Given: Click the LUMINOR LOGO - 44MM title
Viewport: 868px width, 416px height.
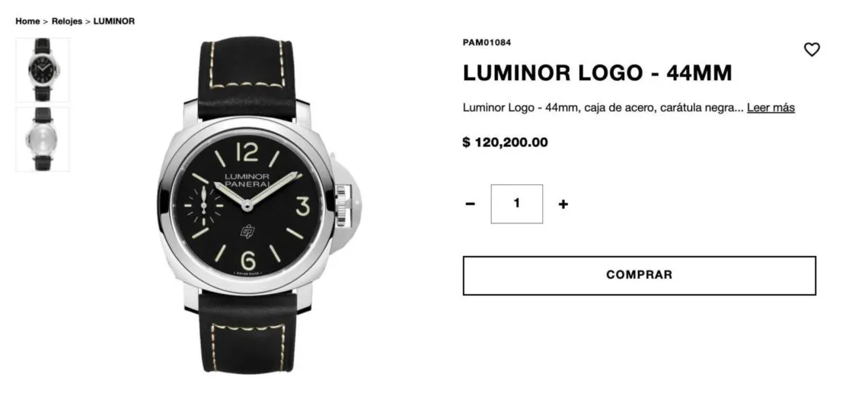Looking at the screenshot, I should tap(597, 73).
